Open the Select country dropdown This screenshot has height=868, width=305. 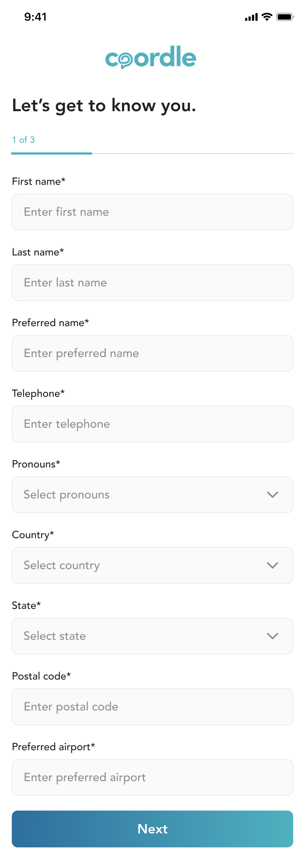[x=140, y=565]
